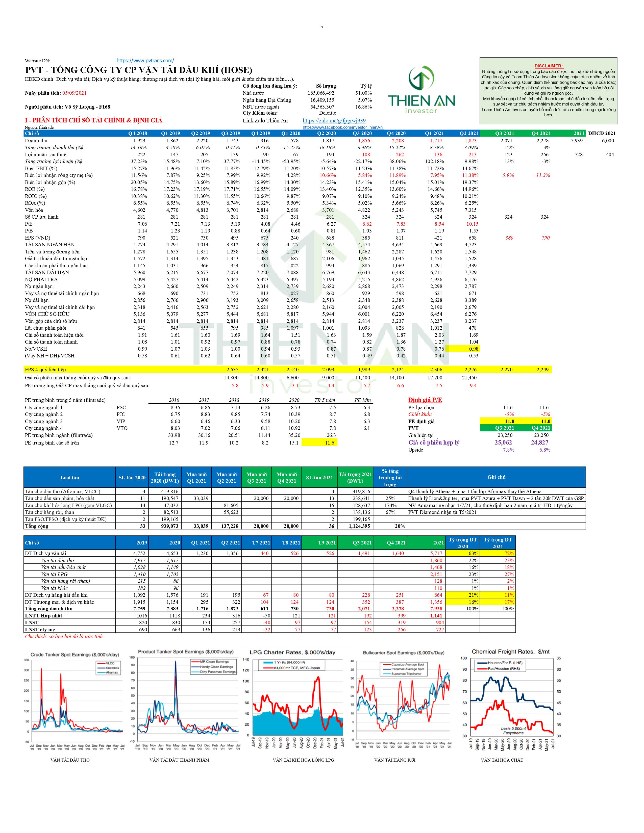Click the 25,062 fair price value

click(x=503, y=442)
